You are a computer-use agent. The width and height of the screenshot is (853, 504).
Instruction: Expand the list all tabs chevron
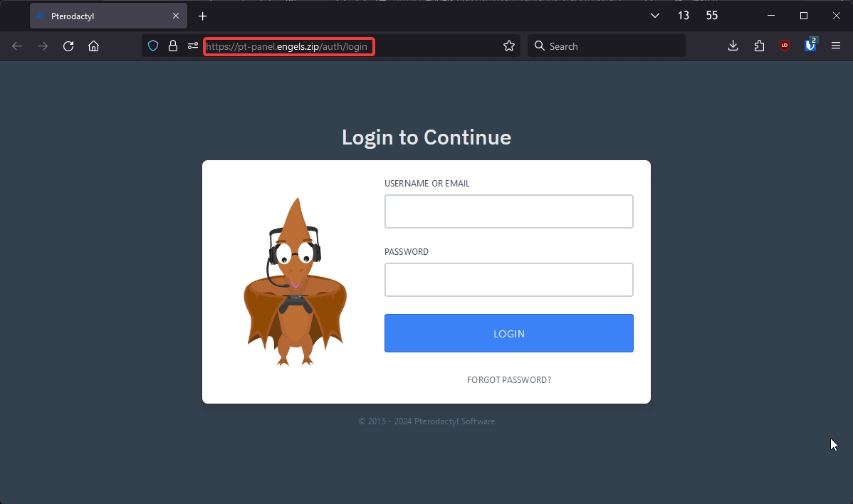tap(655, 15)
